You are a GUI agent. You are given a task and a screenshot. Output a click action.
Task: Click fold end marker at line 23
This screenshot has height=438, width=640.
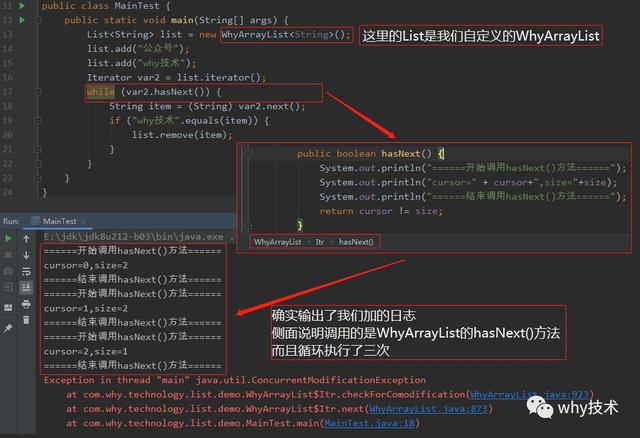38,178
